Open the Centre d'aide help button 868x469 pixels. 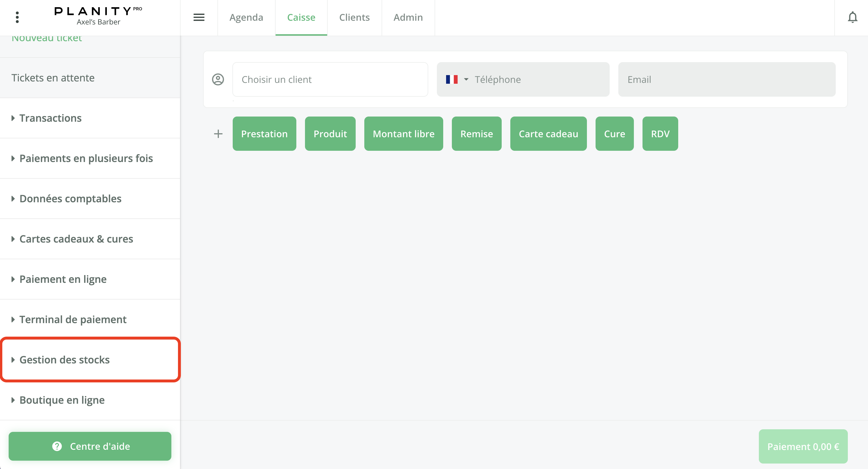90,446
